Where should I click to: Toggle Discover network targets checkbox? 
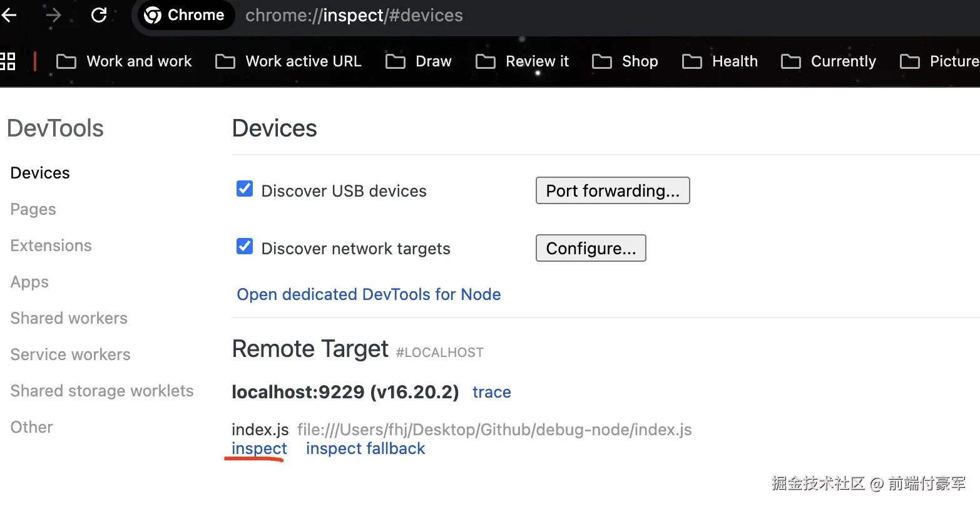point(245,247)
